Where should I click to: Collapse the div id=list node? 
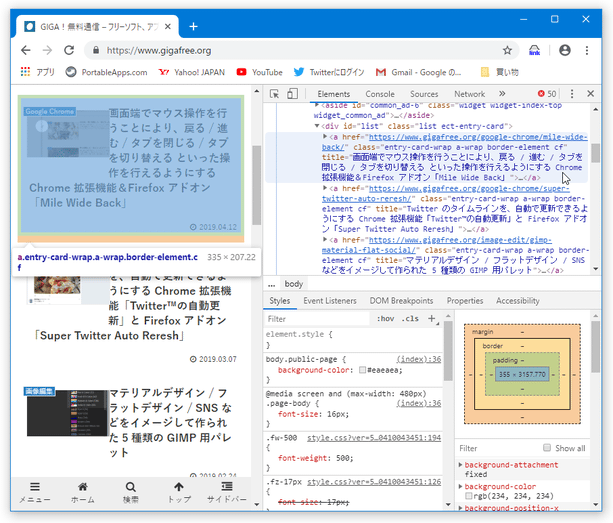pos(317,126)
